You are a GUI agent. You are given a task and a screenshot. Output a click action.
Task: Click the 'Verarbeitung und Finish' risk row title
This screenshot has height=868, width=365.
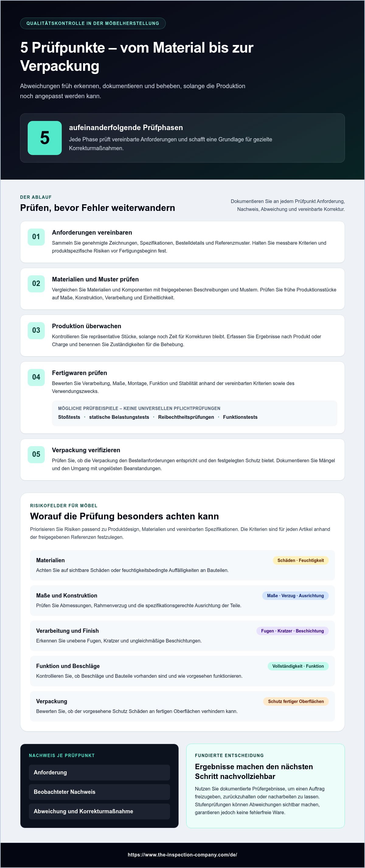[x=68, y=631]
